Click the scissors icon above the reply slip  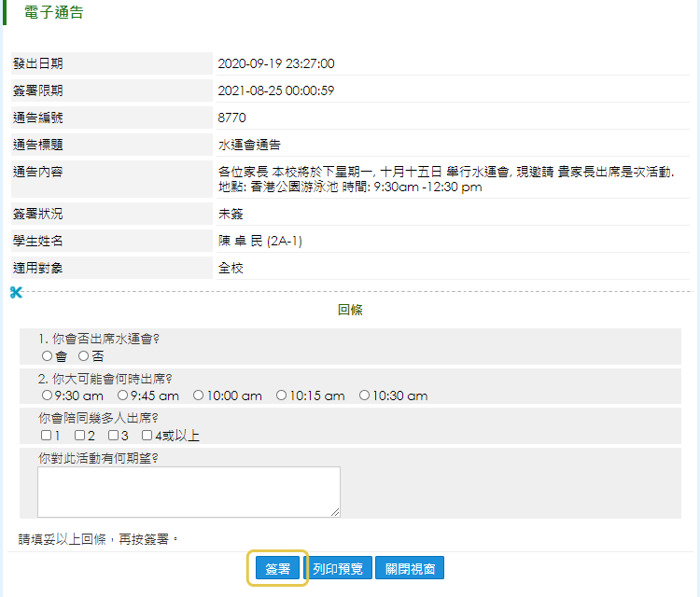[x=15, y=293]
